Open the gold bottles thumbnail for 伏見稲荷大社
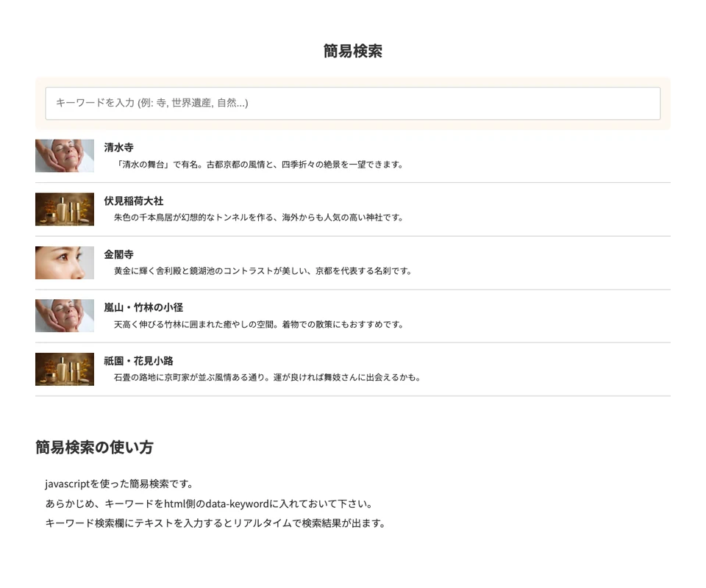This screenshot has width=706, height=588. tap(65, 209)
